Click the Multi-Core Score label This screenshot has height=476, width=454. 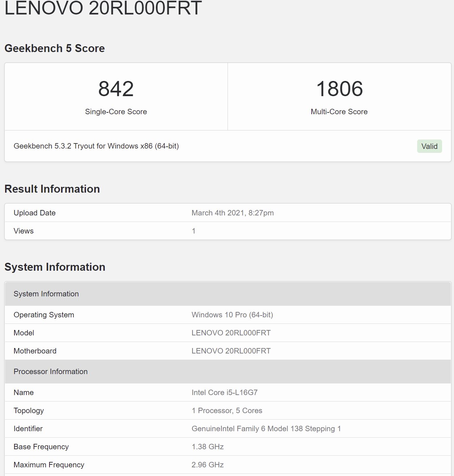(339, 112)
